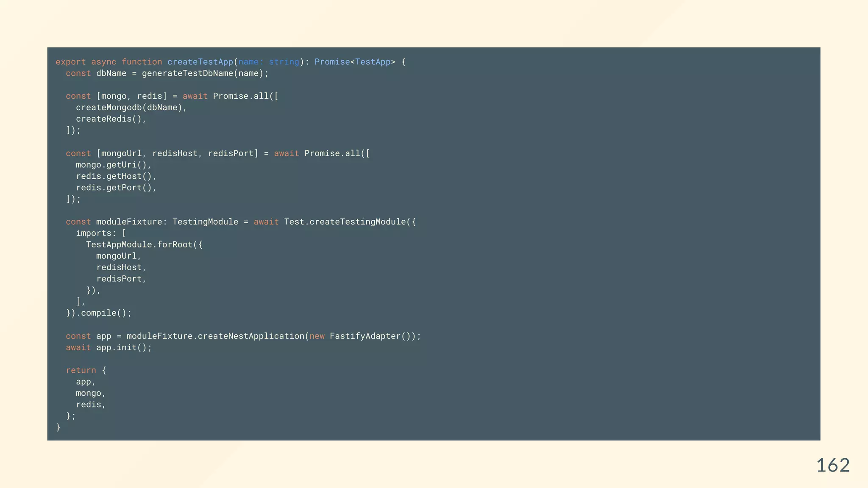This screenshot has width=868, height=488.
Task: Click the createTestApp function name
Action: tap(200, 62)
